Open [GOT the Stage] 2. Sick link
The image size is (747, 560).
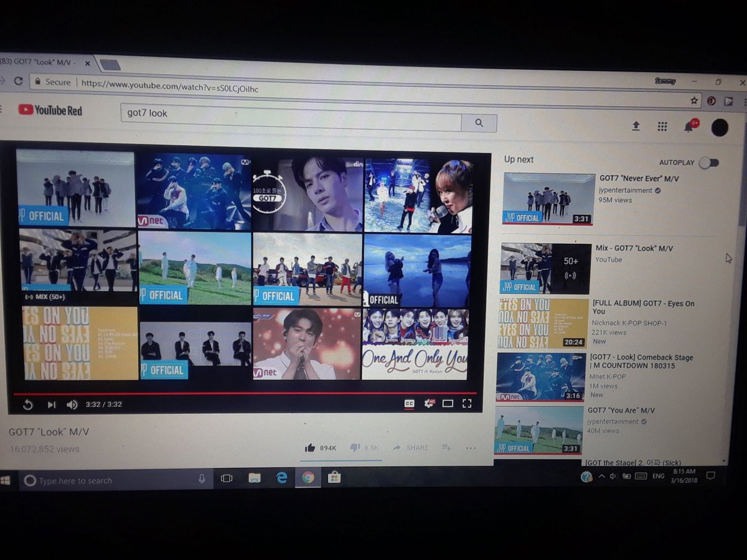tap(632, 462)
